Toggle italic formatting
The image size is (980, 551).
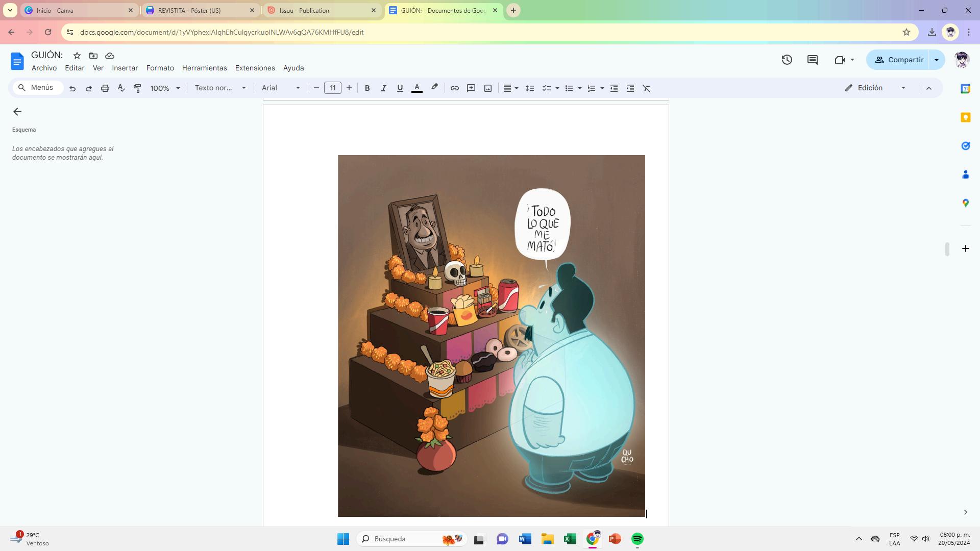383,88
